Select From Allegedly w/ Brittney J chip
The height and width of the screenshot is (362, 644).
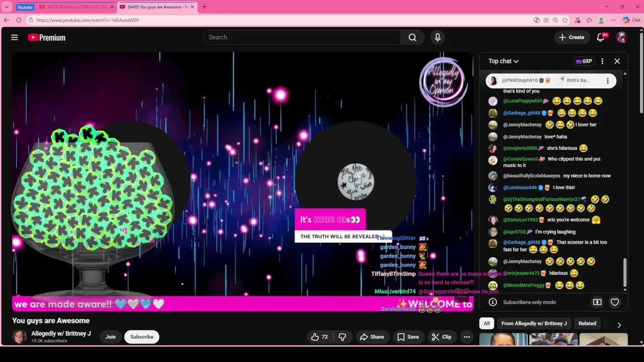click(534, 323)
